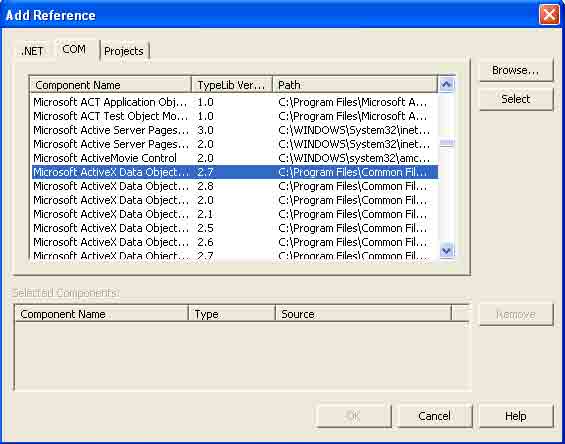
Task: Sort by Path column header
Action: coord(355,85)
